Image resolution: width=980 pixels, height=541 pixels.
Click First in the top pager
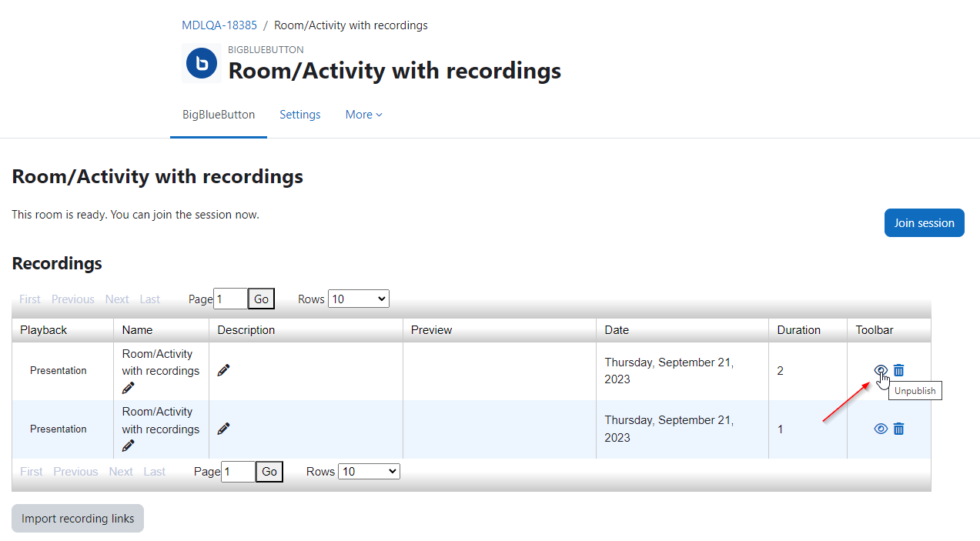coord(30,299)
